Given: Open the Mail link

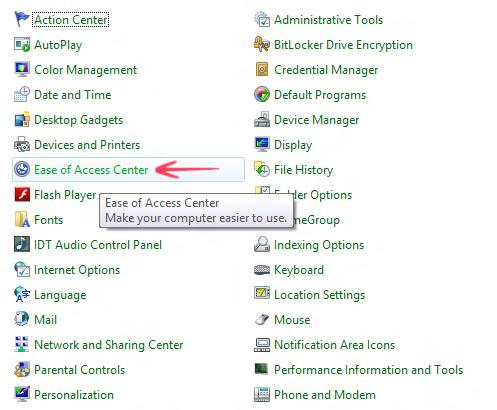Looking at the screenshot, I should 46,320.
